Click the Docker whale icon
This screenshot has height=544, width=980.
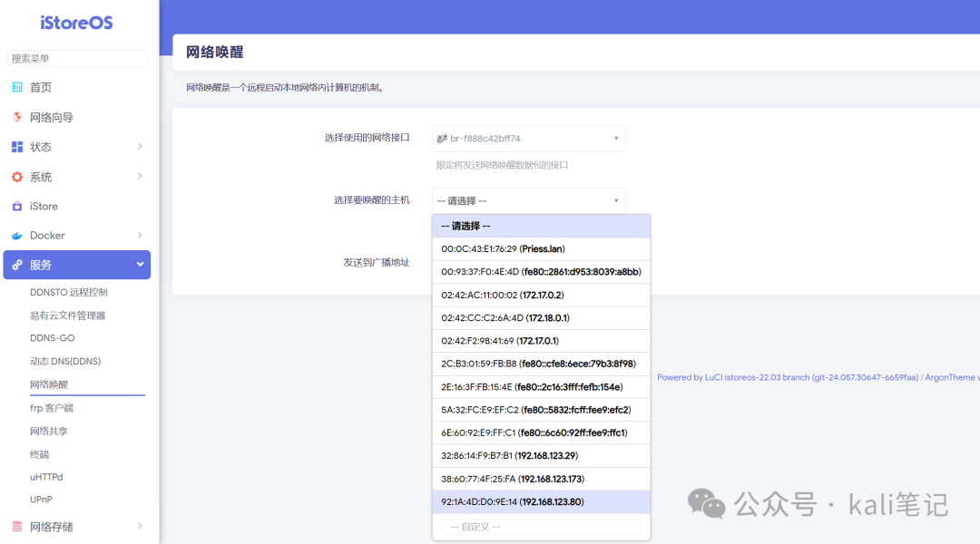pyautogui.click(x=16, y=236)
